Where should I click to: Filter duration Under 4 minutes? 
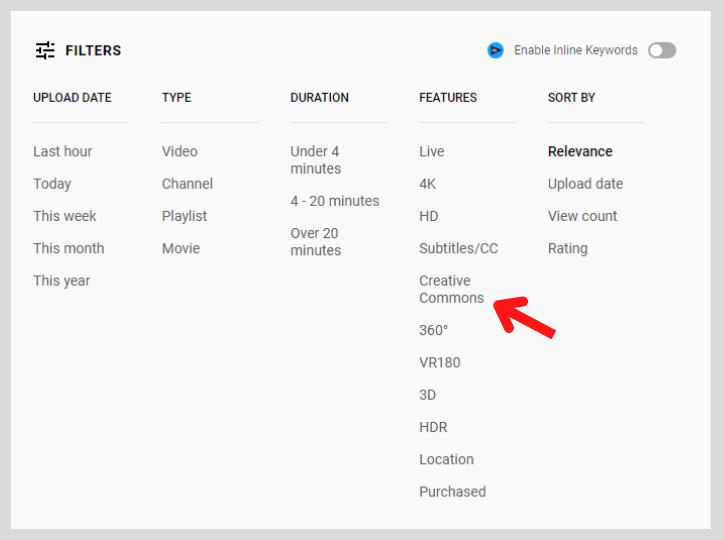tap(316, 160)
